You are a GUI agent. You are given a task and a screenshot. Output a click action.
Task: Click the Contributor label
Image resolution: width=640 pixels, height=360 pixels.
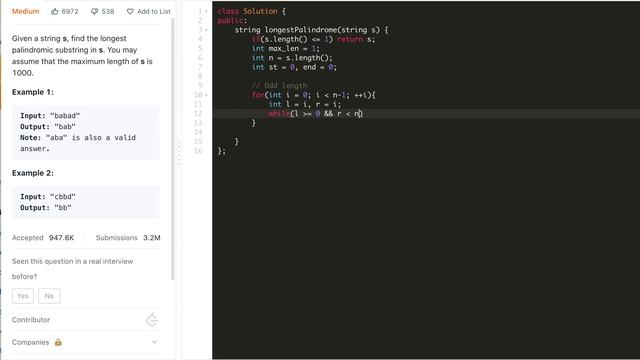click(31, 320)
